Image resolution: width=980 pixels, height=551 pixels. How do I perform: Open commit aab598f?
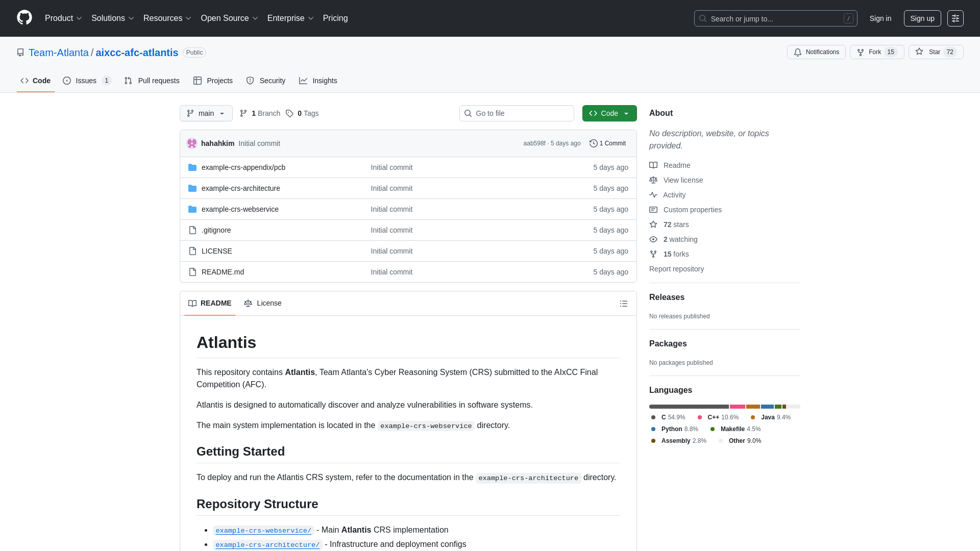pos(534,143)
